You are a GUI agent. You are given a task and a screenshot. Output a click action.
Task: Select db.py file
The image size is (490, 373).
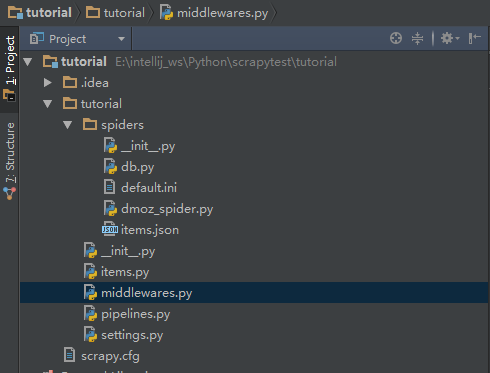(x=138, y=167)
